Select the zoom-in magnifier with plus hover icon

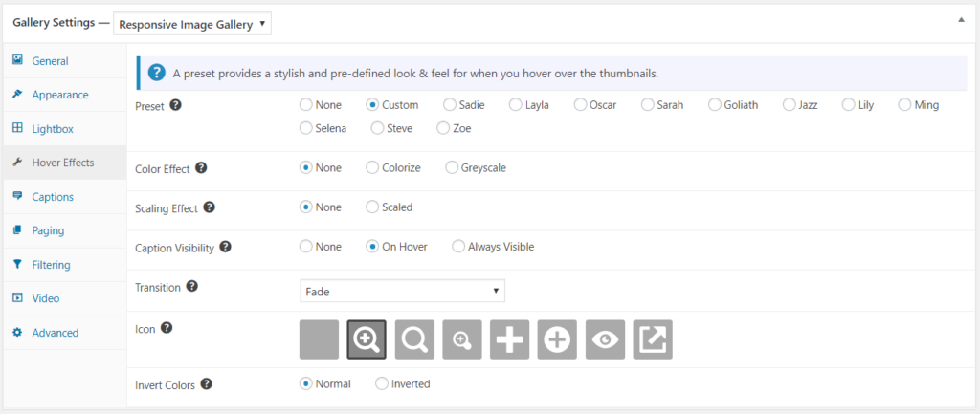pos(367,339)
